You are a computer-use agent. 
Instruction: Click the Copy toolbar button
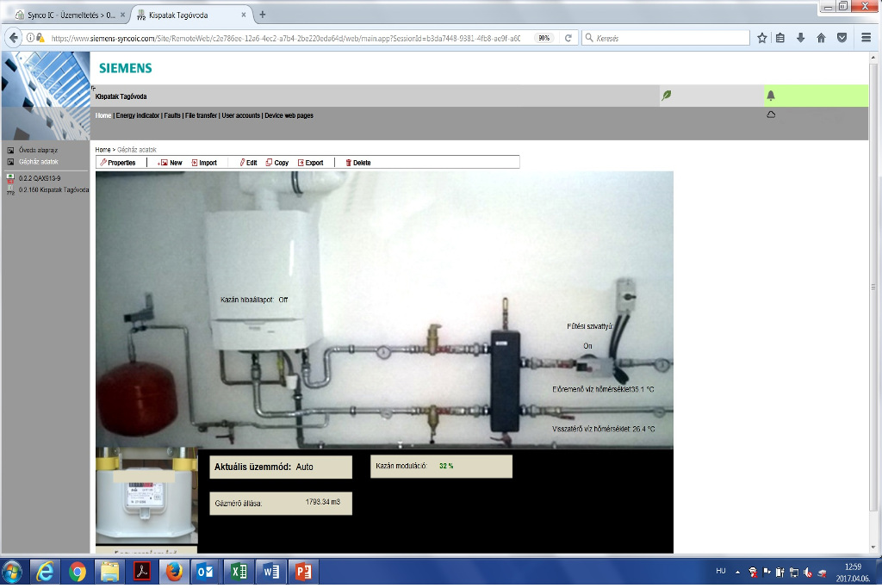click(x=277, y=163)
